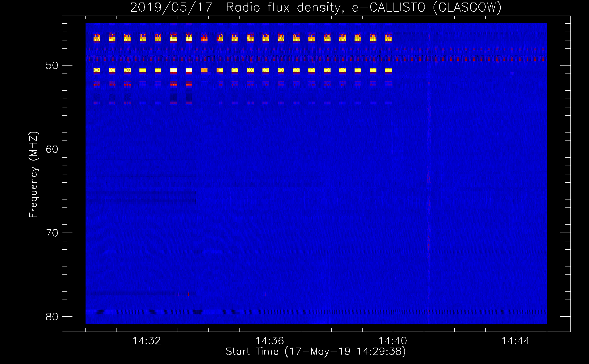
Task: Select the 14:36 time tick label
Action: (x=270, y=341)
